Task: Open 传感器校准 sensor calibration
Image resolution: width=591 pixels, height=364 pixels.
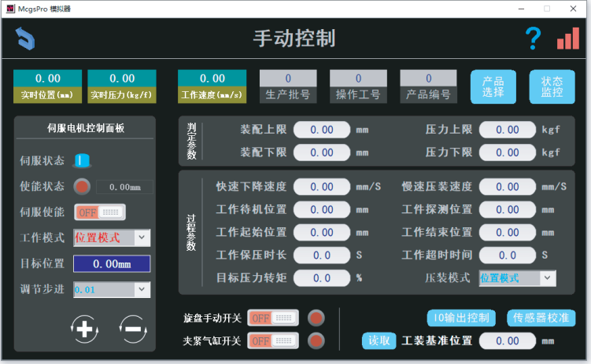Action: tap(541, 318)
